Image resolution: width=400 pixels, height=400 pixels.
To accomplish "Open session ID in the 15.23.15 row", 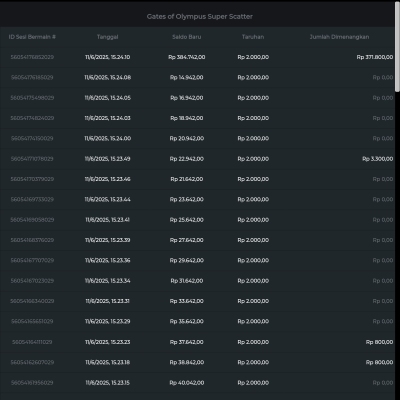I will coord(32,383).
